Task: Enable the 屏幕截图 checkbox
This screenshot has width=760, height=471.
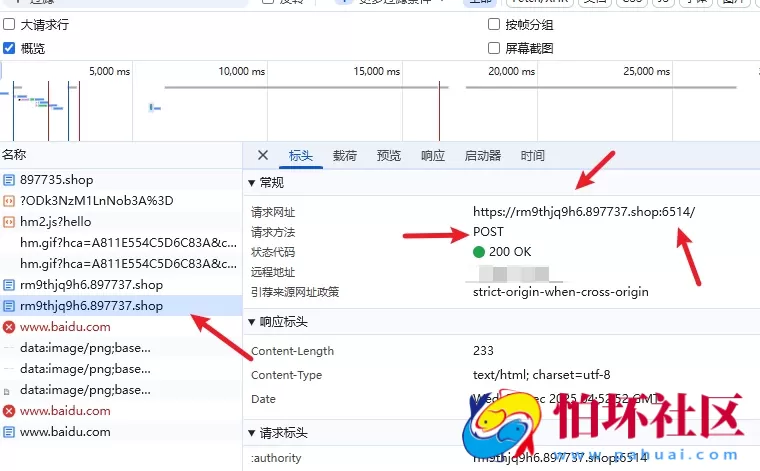Action: 493,47
